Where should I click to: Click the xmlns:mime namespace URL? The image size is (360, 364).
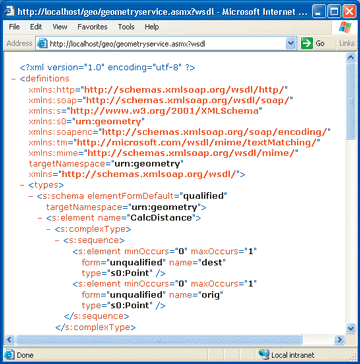[x=191, y=153]
